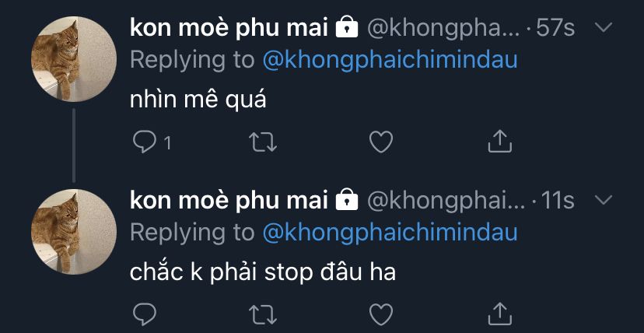
Task: Open cat avatar on the first tweet
Action: [74, 59]
